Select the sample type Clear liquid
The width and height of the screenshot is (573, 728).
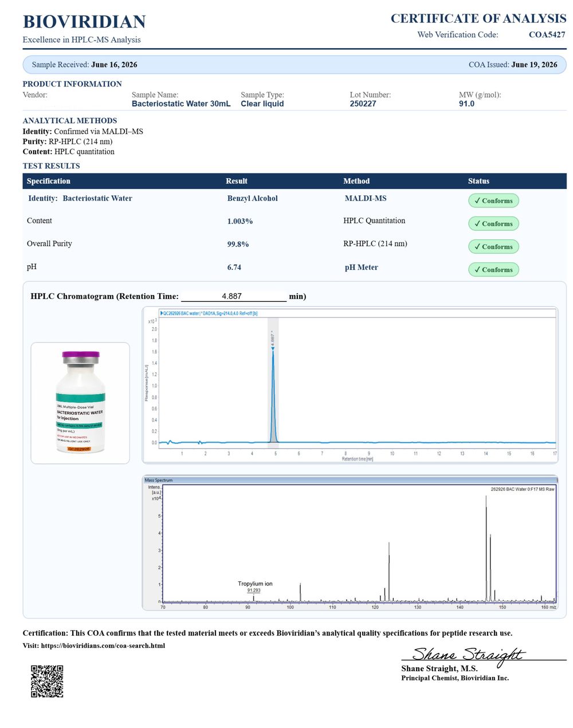point(262,104)
